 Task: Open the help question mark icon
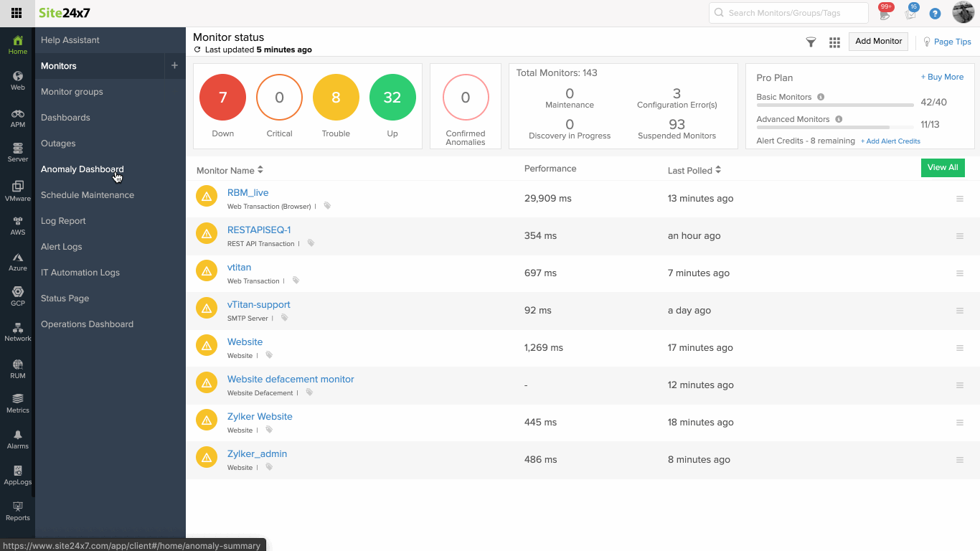click(935, 13)
